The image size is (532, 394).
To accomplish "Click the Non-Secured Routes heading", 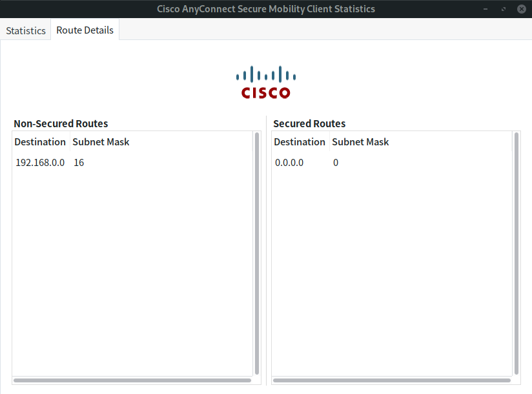I will [61, 123].
